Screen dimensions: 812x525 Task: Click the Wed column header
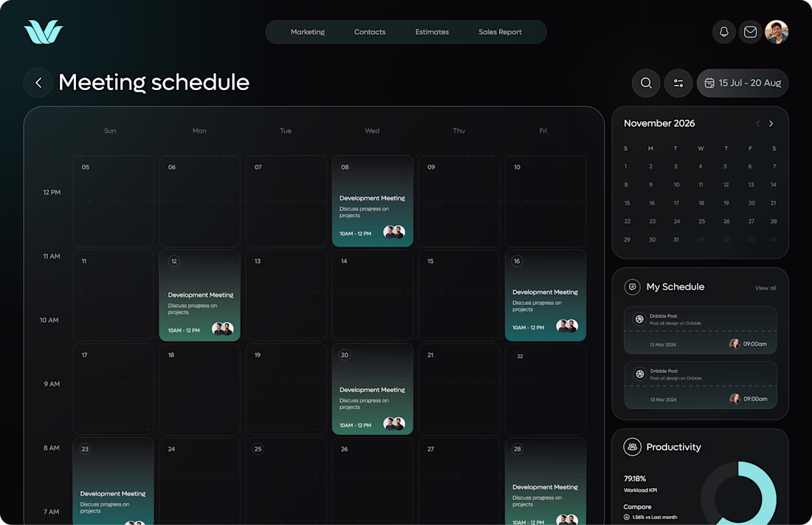click(x=372, y=131)
